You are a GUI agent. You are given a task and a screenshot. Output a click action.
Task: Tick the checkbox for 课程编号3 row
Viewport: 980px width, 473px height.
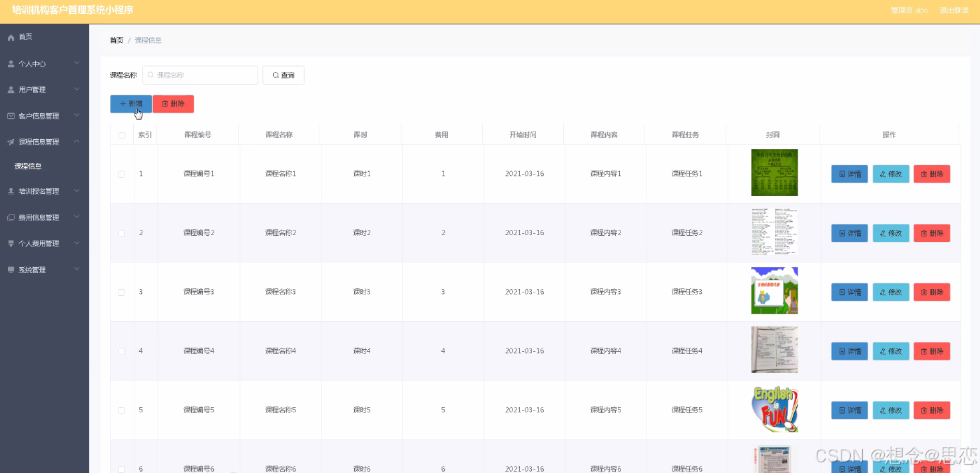point(121,292)
